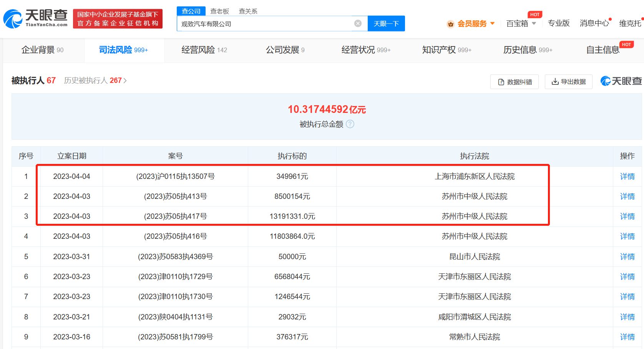Click the TianYanCha logo
Viewport: 644px width, 349px height.
click(x=35, y=19)
